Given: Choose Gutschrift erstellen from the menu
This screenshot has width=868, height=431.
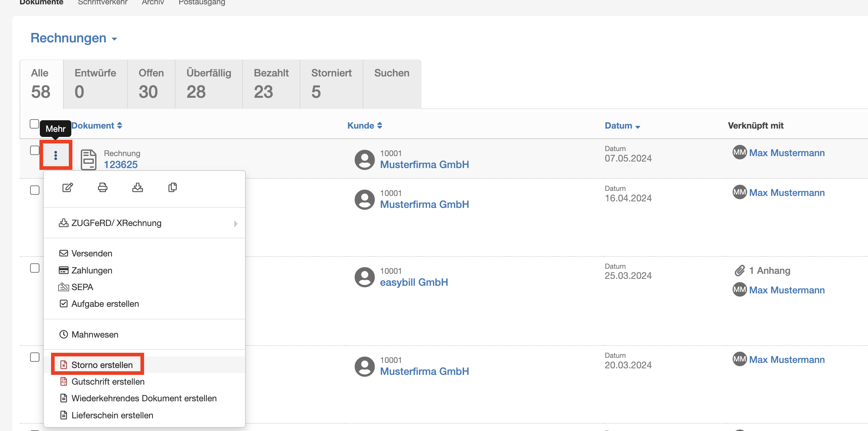Looking at the screenshot, I should (x=108, y=382).
